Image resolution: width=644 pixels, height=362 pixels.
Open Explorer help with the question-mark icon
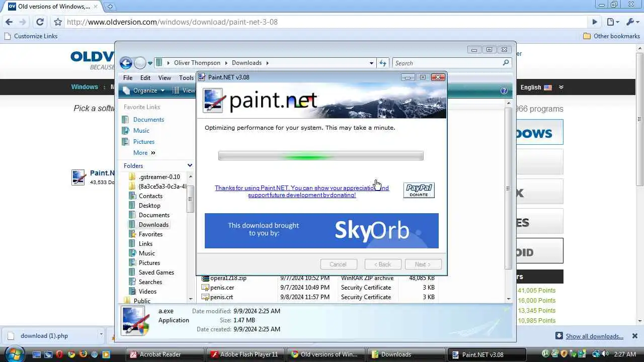coord(504,91)
